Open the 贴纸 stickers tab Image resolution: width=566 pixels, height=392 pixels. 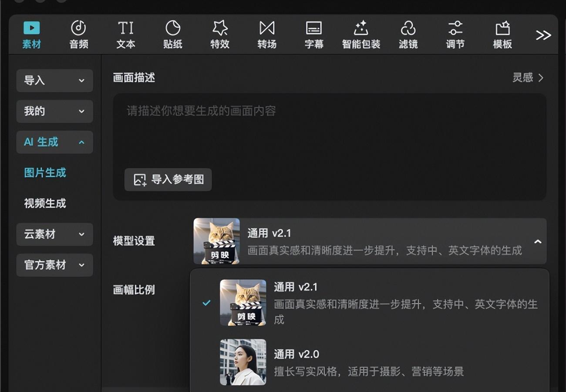(x=173, y=35)
